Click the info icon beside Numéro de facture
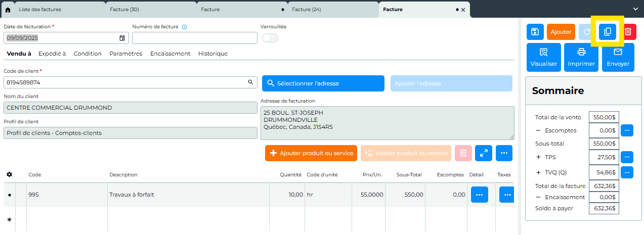Screen dimensions: 644x235 [x=184, y=27]
